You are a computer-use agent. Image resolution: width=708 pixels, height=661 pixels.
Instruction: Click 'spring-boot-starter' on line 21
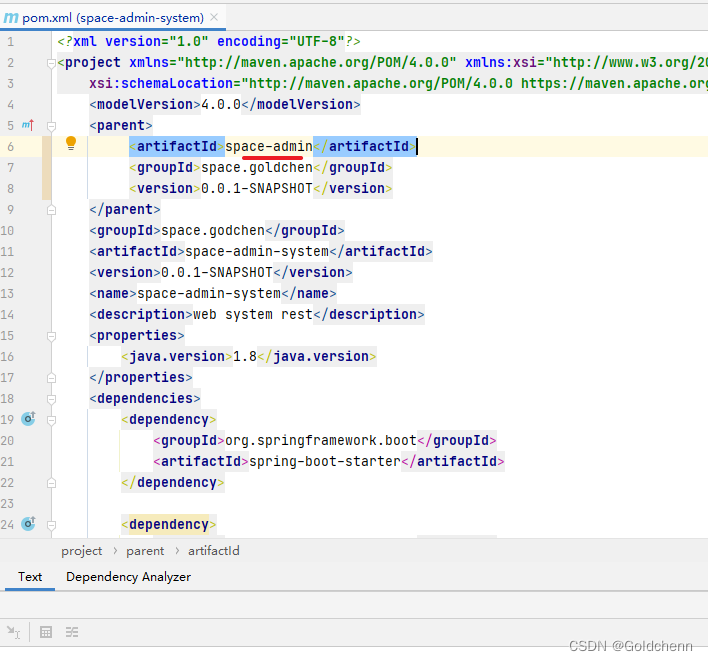[325, 461]
